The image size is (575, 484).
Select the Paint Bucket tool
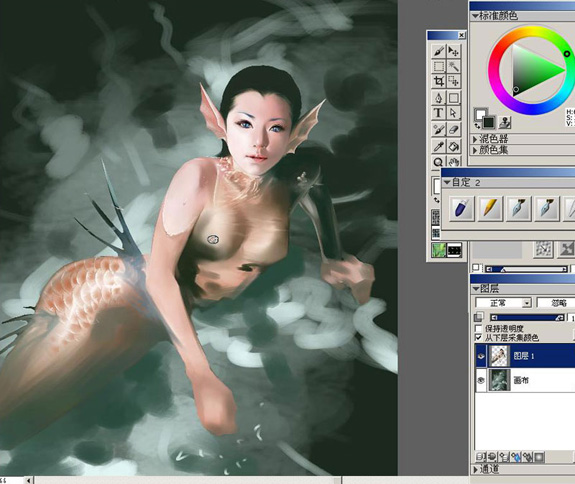454,146
